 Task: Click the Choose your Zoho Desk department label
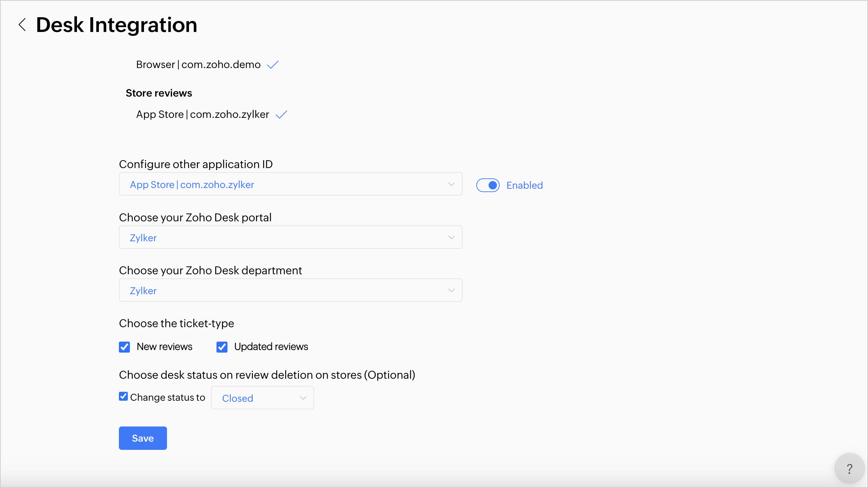(210, 270)
